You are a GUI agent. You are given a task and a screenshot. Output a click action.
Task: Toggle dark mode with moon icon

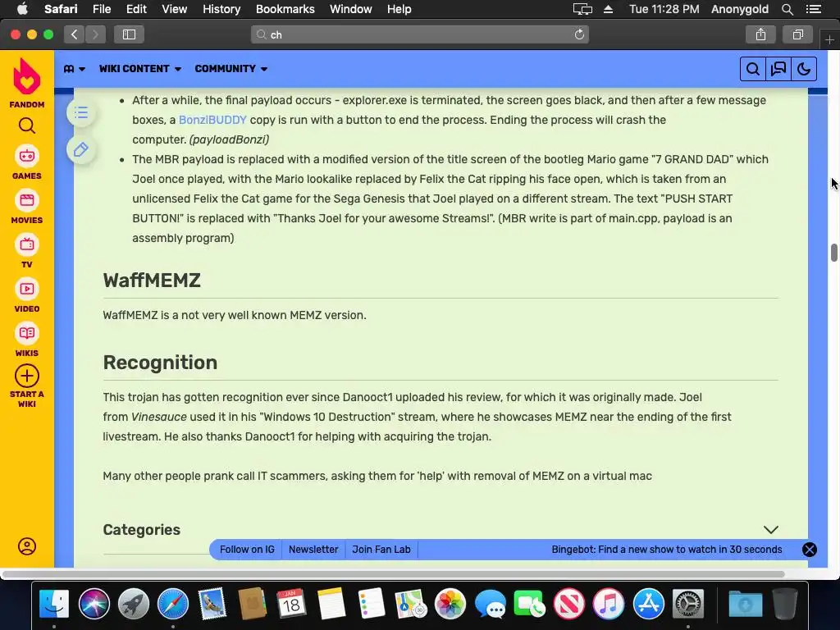(804, 69)
